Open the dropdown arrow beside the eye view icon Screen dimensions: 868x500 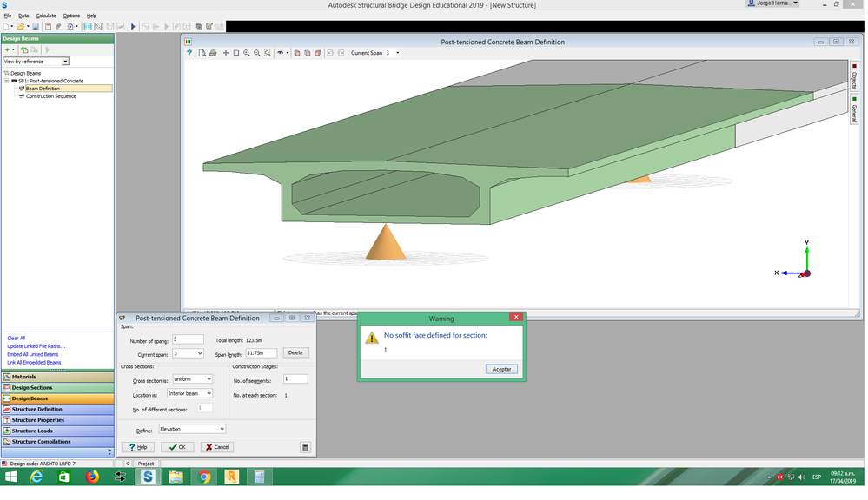tap(288, 53)
